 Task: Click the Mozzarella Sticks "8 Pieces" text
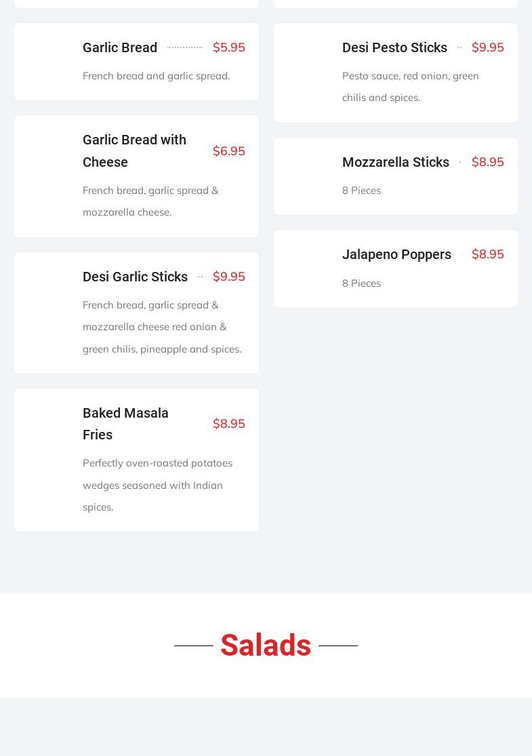[361, 191]
